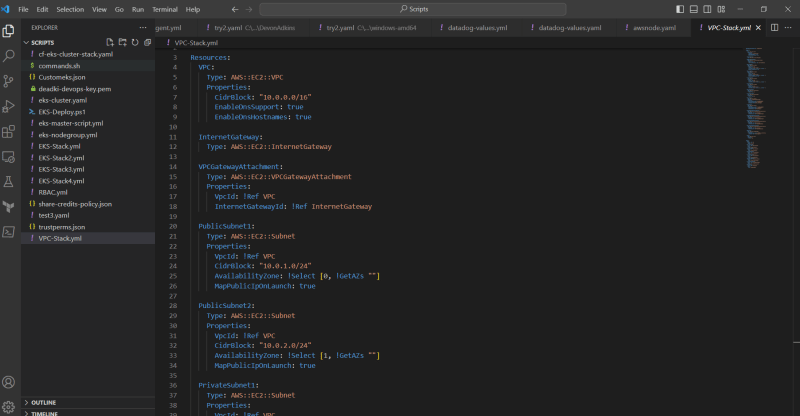Switch to try2.yaml DevonAdkins tab
Viewport: 800px width, 416px height.
coord(254,28)
